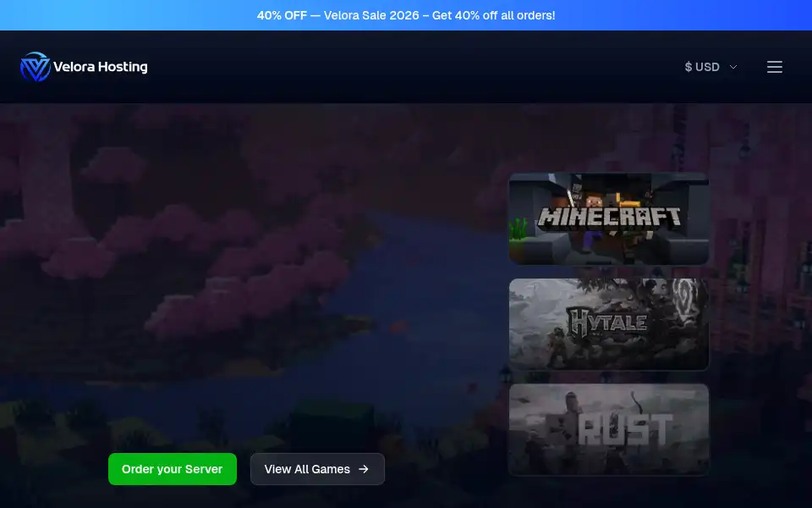The height and width of the screenshot is (508, 812).
Task: Select the Hytale game card
Action: point(609,324)
